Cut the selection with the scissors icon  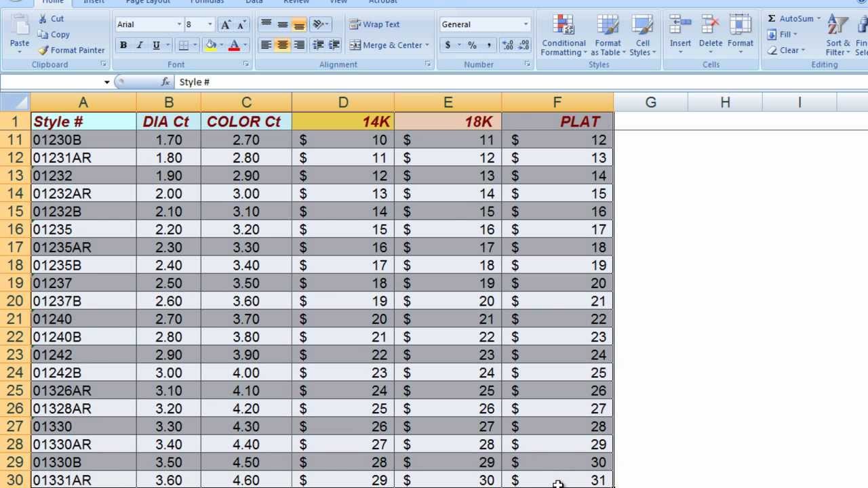pyautogui.click(x=51, y=19)
